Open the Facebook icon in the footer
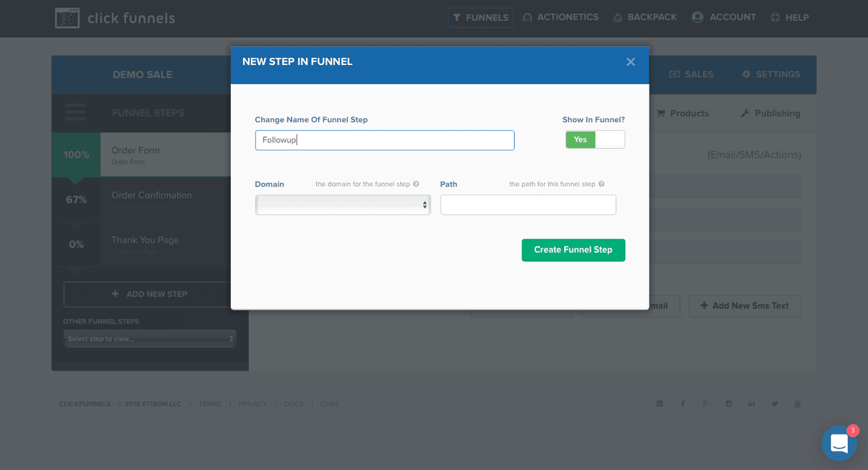 click(682, 403)
